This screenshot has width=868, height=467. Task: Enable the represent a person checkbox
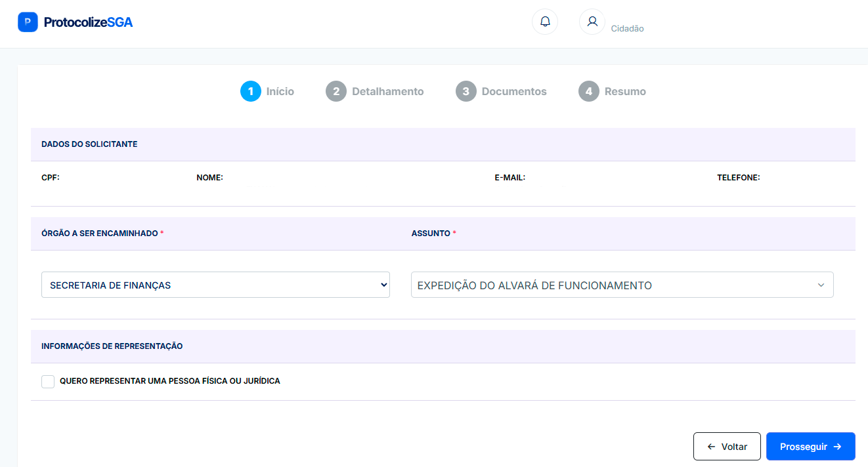pos(48,381)
